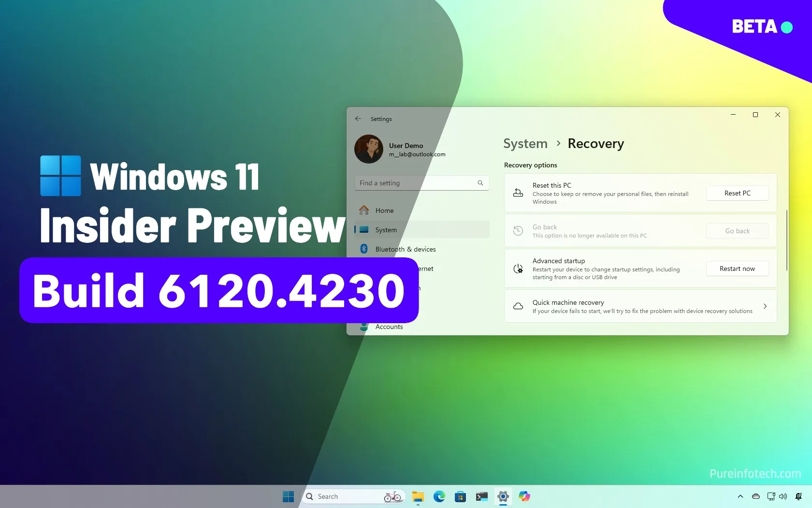
Task: Open the network tray icon
Action: coord(771,496)
